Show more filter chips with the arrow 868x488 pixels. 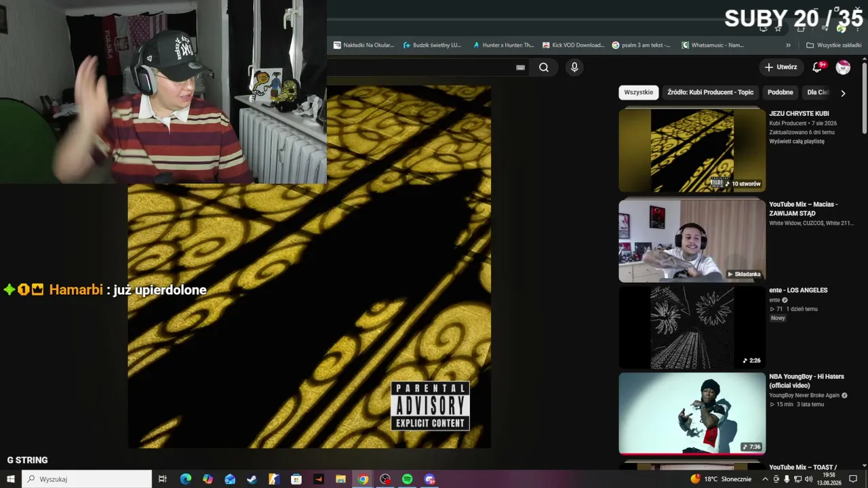coord(843,93)
